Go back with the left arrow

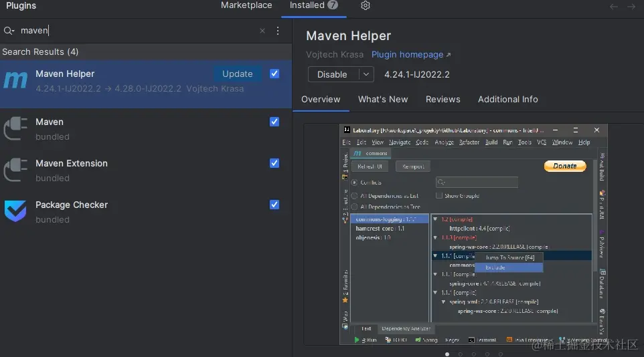click(x=614, y=7)
